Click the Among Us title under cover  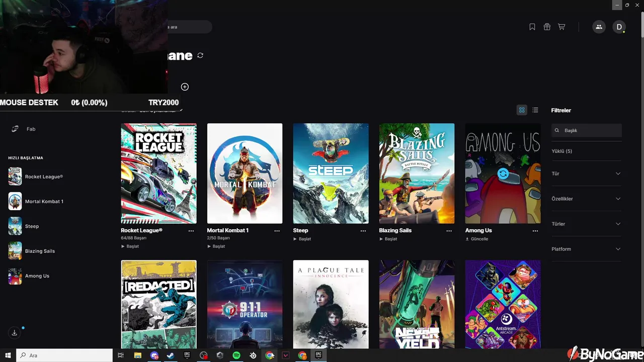tap(478, 230)
